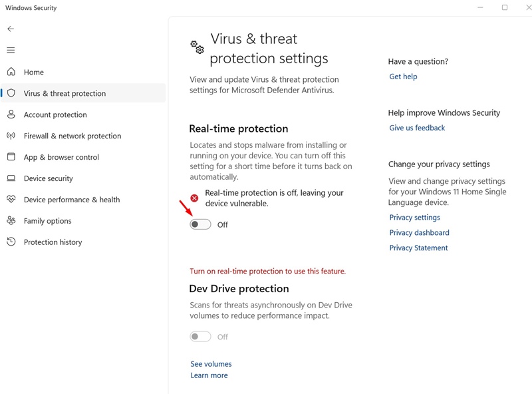Open the Privacy settings link
Screen dimensions: 532x394
click(414, 218)
